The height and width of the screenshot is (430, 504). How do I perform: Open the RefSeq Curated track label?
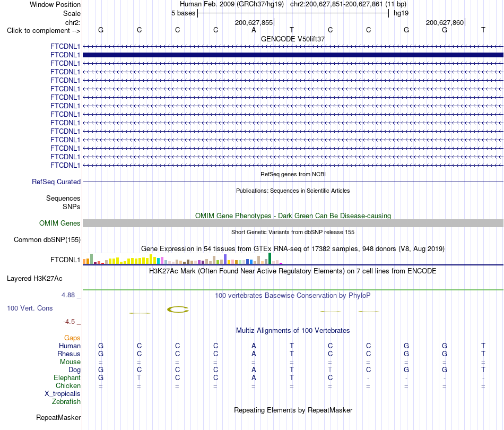56,182
